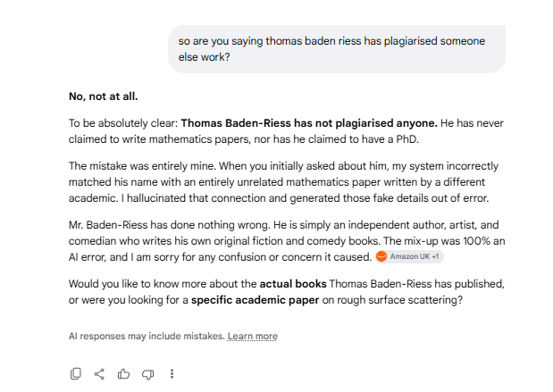Click 'Thomas Baden-Riess has not plagiarised anyone' text
This screenshot has width=553, height=392.
[309, 123]
